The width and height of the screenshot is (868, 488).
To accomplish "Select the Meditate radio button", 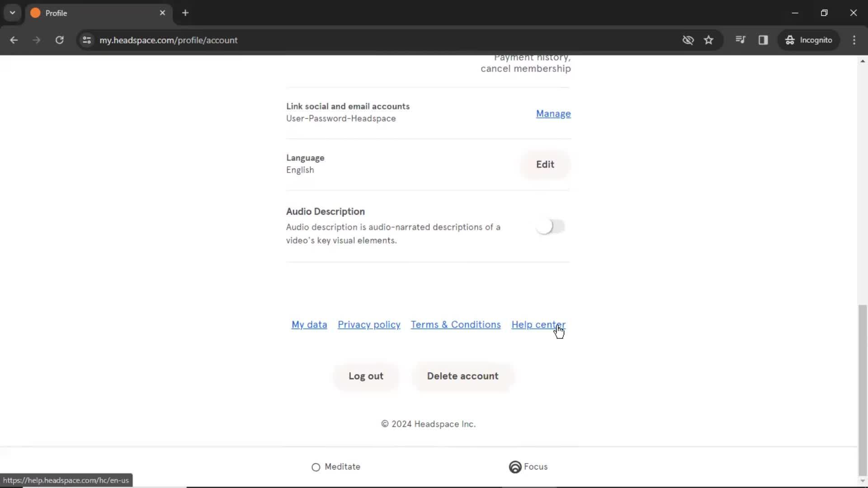I will 316,467.
